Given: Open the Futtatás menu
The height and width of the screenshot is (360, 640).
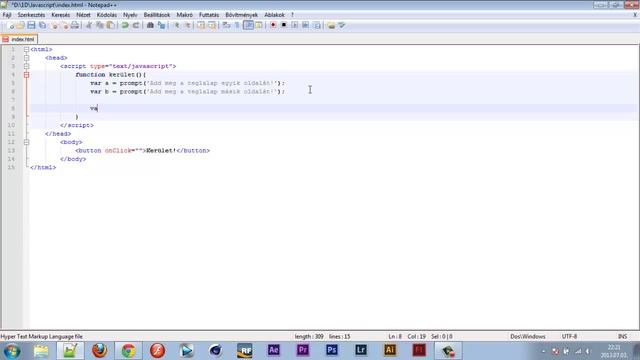Looking at the screenshot, I should pos(209,15).
